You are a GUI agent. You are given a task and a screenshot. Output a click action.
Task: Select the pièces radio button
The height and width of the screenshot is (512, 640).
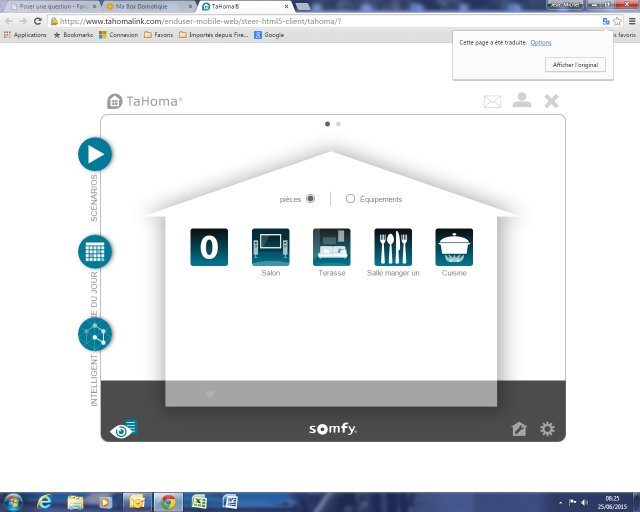click(311, 199)
